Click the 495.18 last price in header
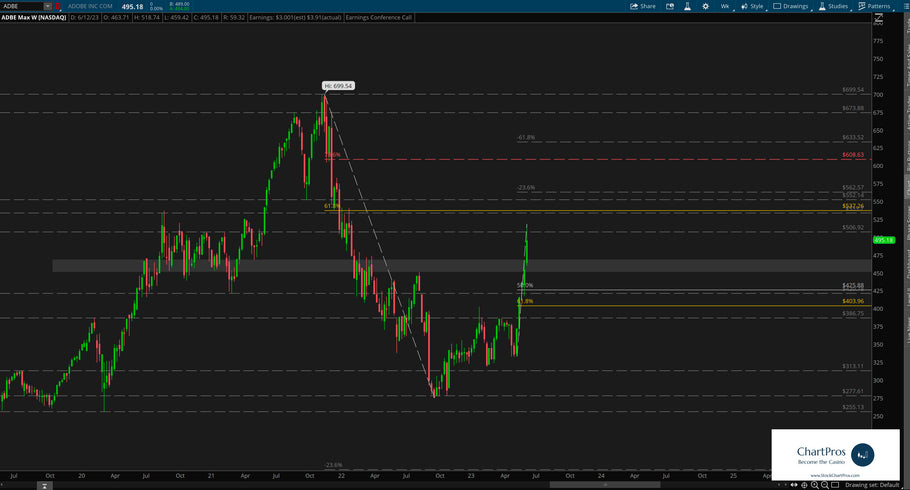 [132, 7]
